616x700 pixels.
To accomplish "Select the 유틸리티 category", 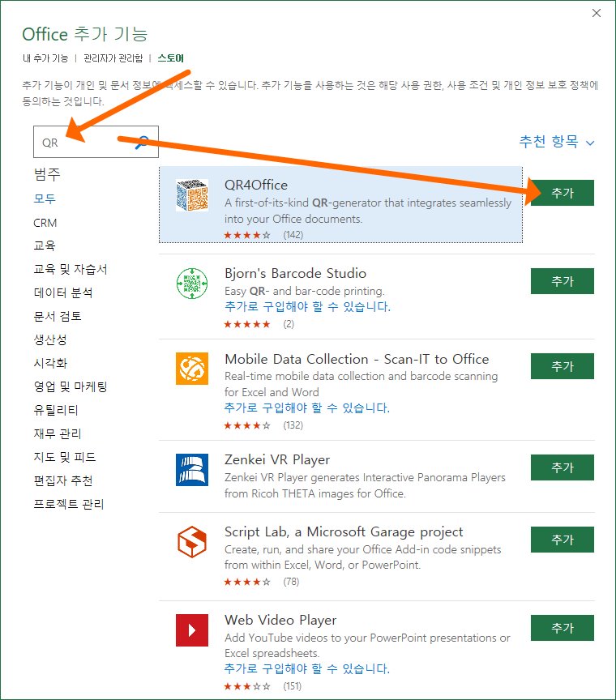I will click(x=56, y=410).
